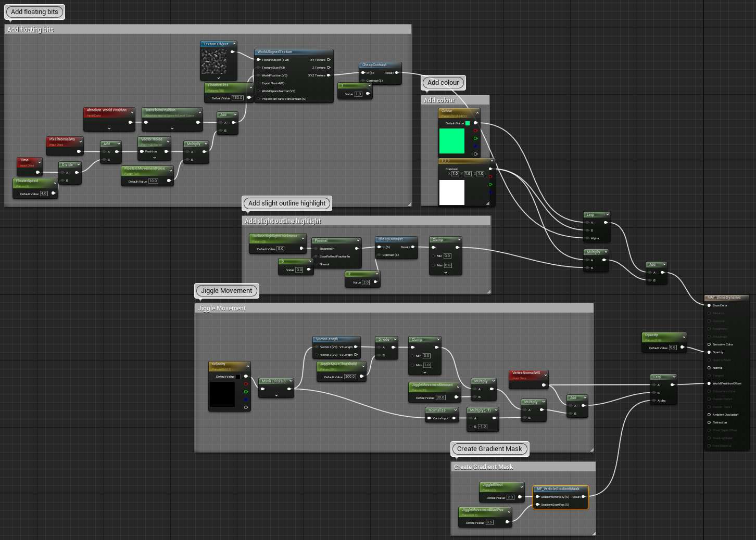Screen dimensions: 756x540
Task: Open the FloatersSize node chevron
Action: 250,87
